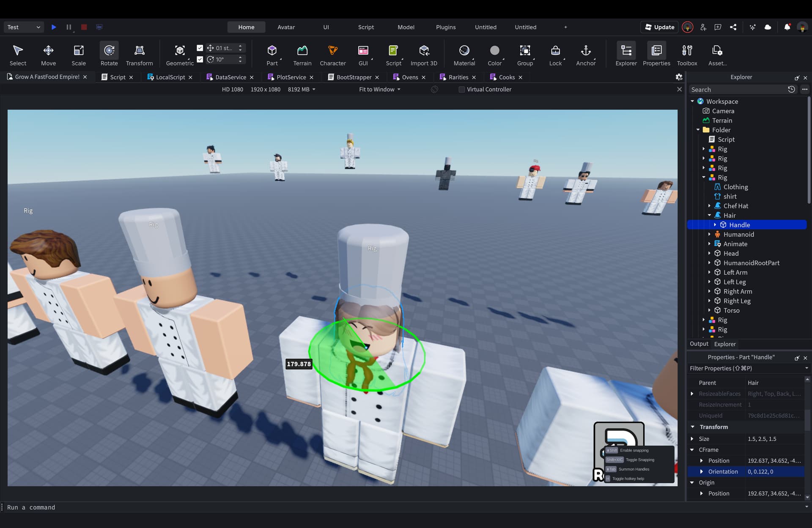812x528 pixels.
Task: Toggle move snapping checkbox
Action: coord(200,48)
